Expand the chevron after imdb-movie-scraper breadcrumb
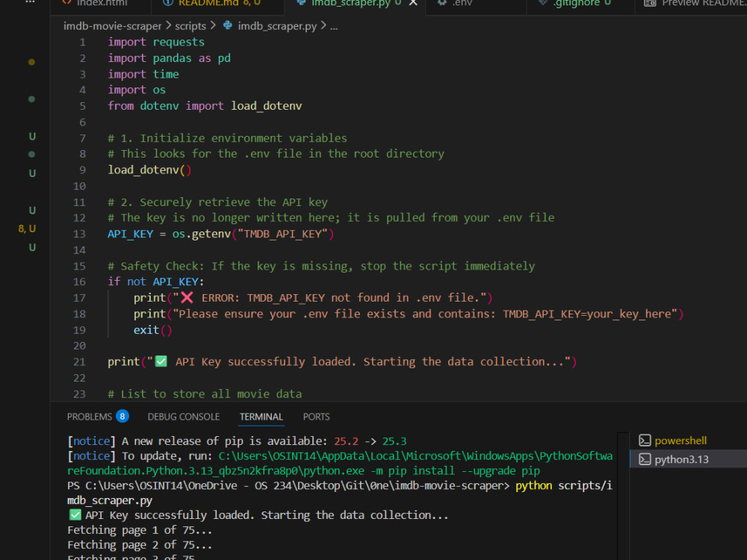Image resolution: width=747 pixels, height=560 pixels. 168,25
